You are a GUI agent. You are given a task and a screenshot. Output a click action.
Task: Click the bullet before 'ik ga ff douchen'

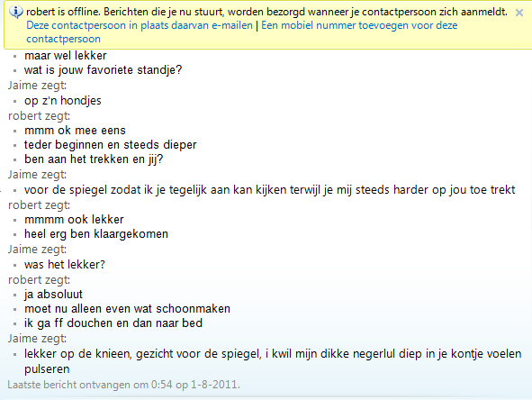pos(14,324)
